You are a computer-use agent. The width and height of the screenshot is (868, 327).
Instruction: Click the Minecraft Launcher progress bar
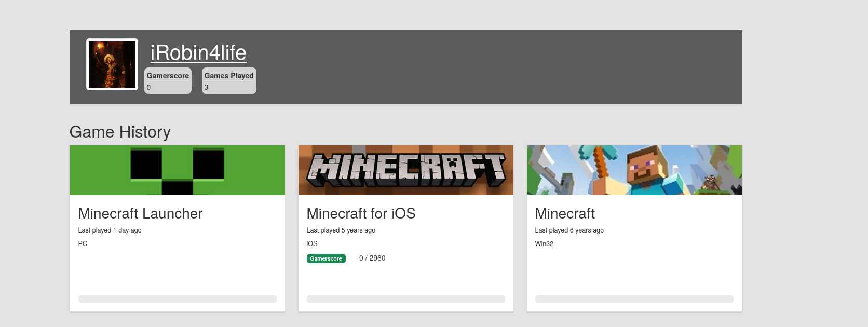coord(178,299)
